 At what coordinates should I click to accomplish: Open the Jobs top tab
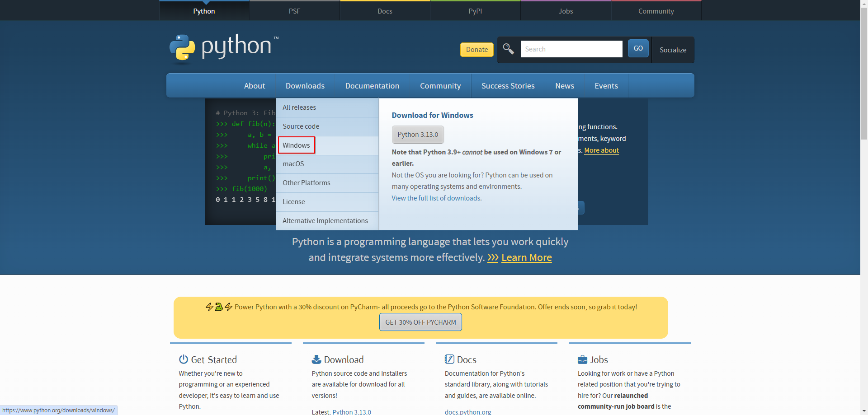[566, 11]
